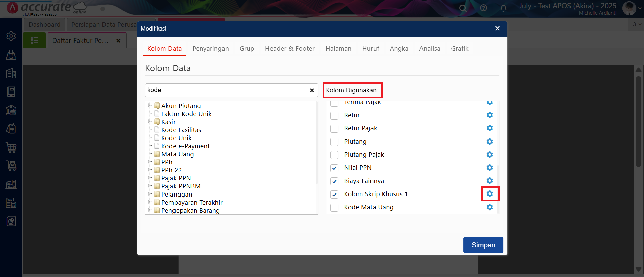Open the help question mark icon
This screenshot has height=277, width=644.
pyautogui.click(x=483, y=8)
